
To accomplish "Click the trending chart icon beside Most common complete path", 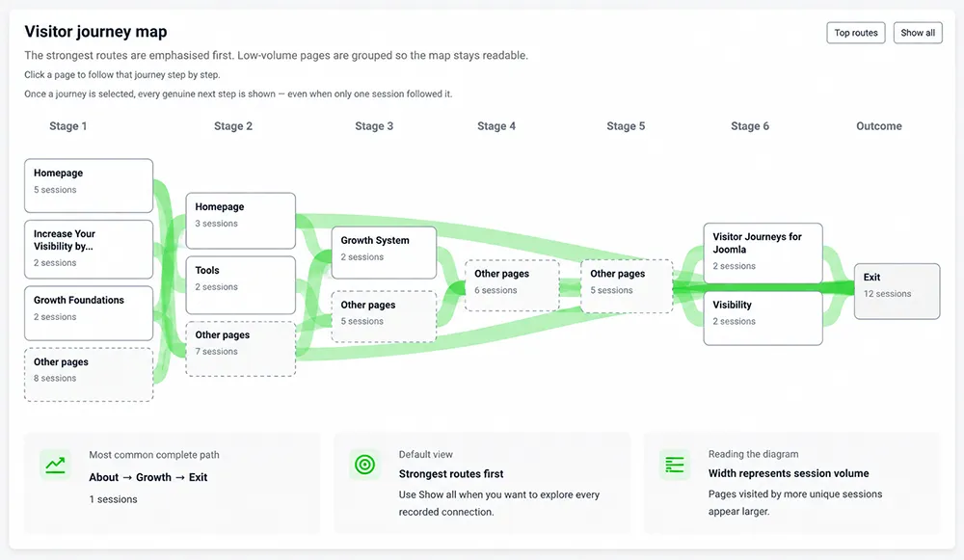I will (x=55, y=465).
